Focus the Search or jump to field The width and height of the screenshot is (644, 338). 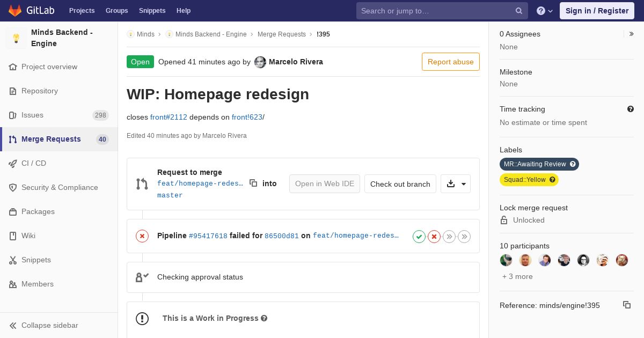442,11
